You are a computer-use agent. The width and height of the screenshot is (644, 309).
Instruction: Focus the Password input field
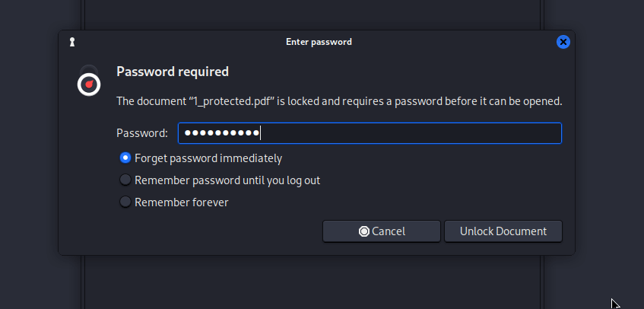[x=370, y=133]
